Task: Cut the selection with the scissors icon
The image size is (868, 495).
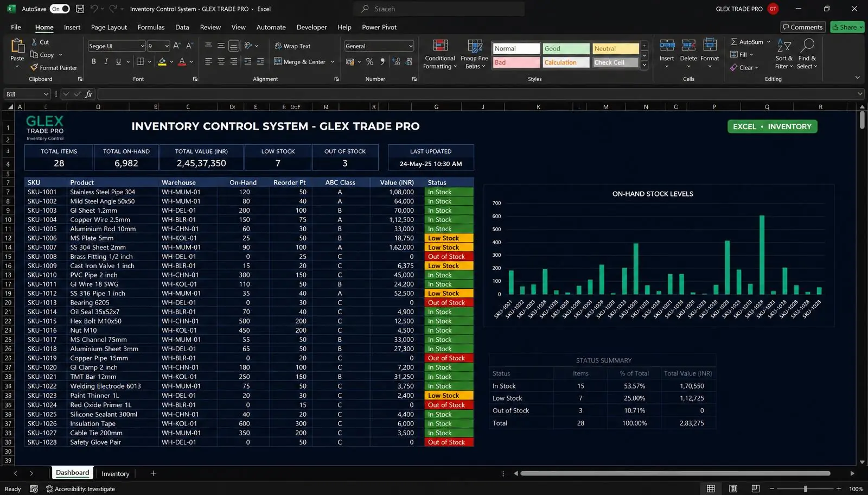Action: [x=34, y=42]
